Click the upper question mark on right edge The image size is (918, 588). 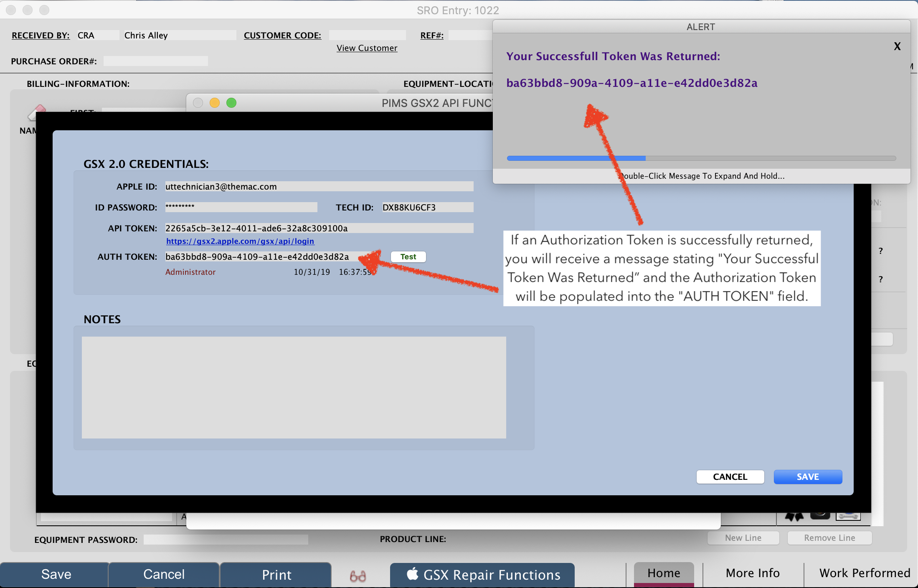880,251
